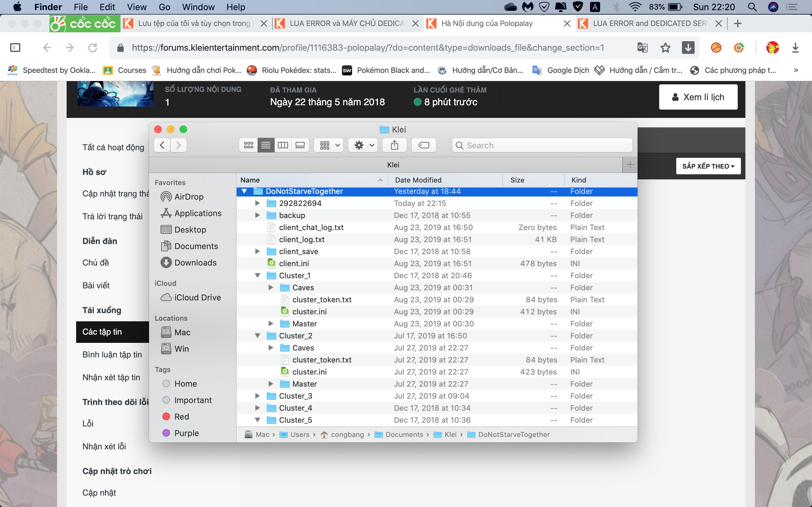The height and width of the screenshot is (507, 812).
Task: Switch Finder to icon view
Action: click(x=248, y=145)
